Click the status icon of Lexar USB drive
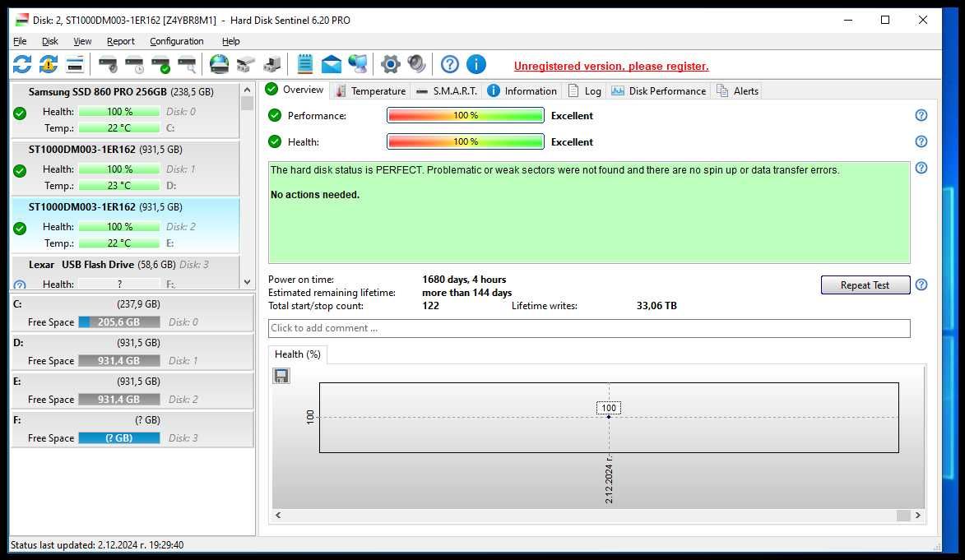 pyautogui.click(x=20, y=285)
